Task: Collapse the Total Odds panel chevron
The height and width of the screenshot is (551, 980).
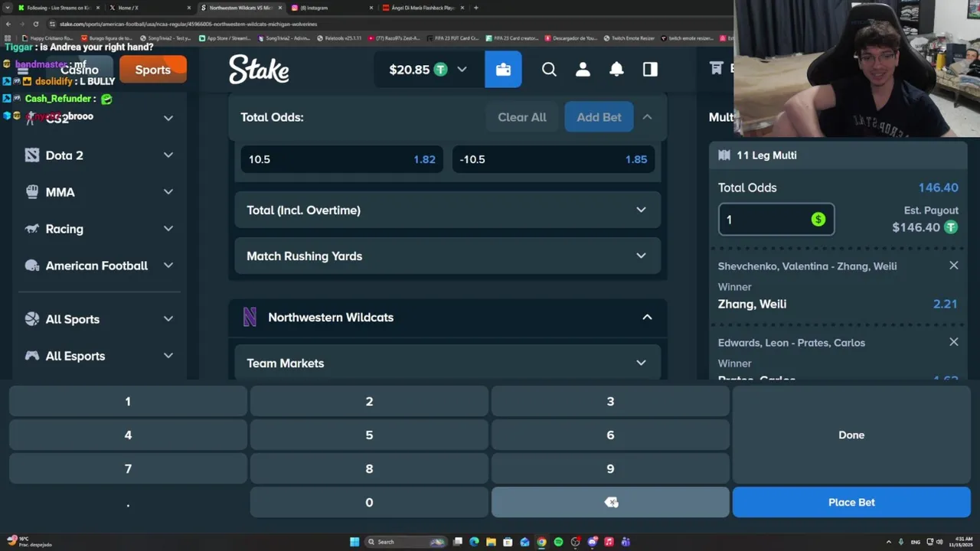Action: [x=647, y=117]
